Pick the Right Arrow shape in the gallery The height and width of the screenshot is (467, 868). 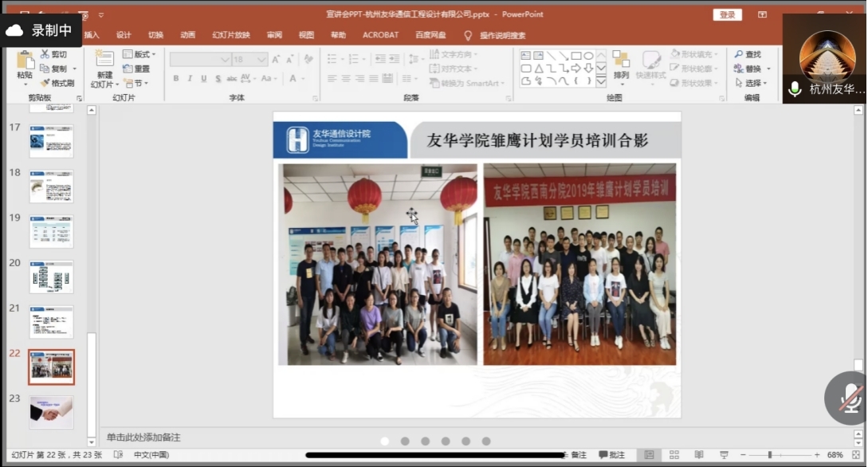[x=576, y=69]
